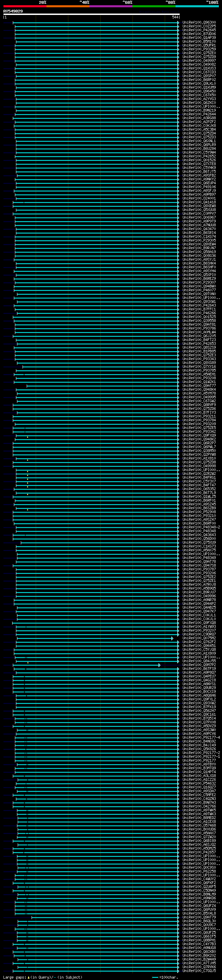Screen dimensions: 222x980
Task: Select hit label UniRef100_Q1KUM9
Action: pos(199,87)
